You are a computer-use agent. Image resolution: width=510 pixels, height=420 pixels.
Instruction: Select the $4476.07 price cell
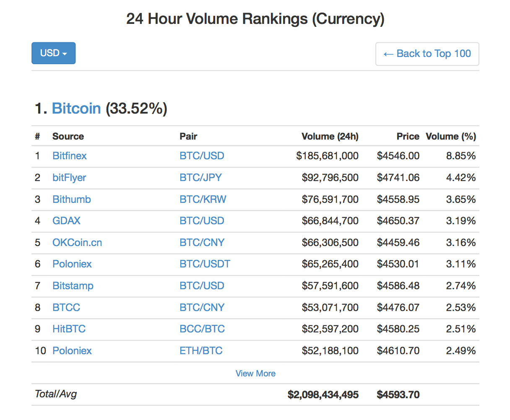398,307
